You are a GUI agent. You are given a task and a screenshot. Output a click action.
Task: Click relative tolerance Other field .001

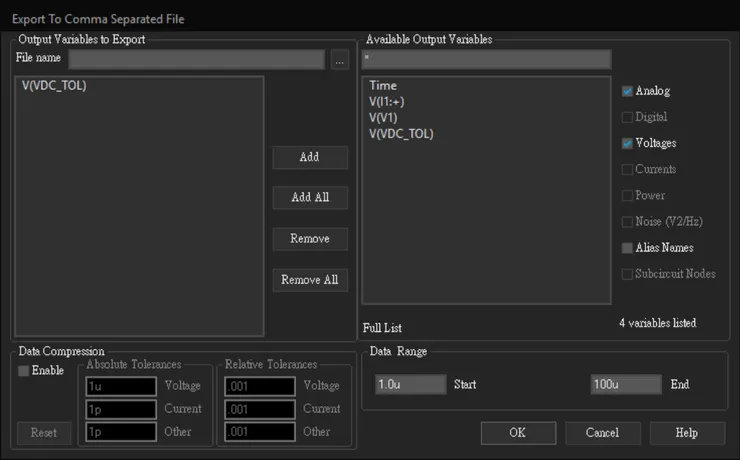tap(260, 432)
